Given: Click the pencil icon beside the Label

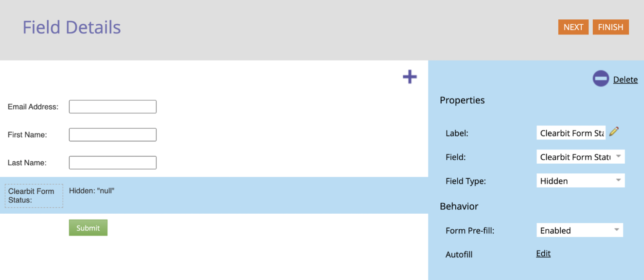Looking at the screenshot, I should pyautogui.click(x=614, y=131).
